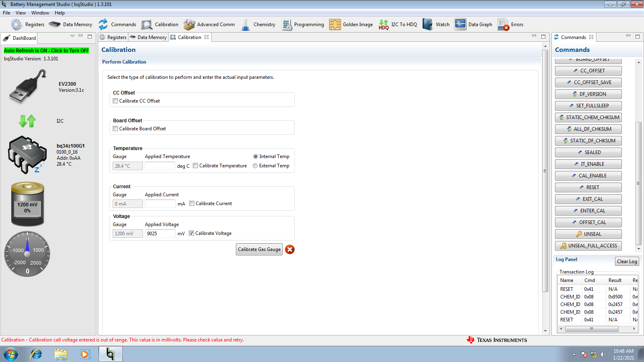Click the Calibration panel vertical scrollbar
This screenshot has width=644, height=362.
point(545,171)
